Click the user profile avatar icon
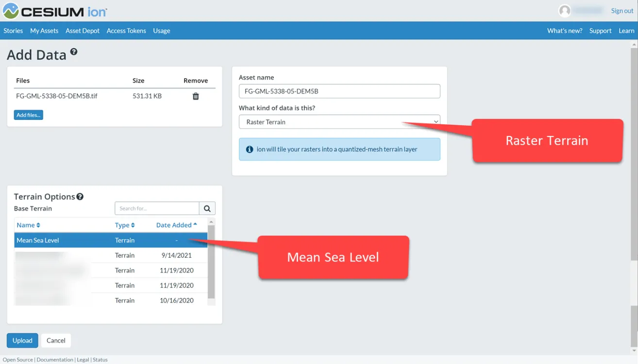This screenshot has width=638, height=364. pos(564,11)
